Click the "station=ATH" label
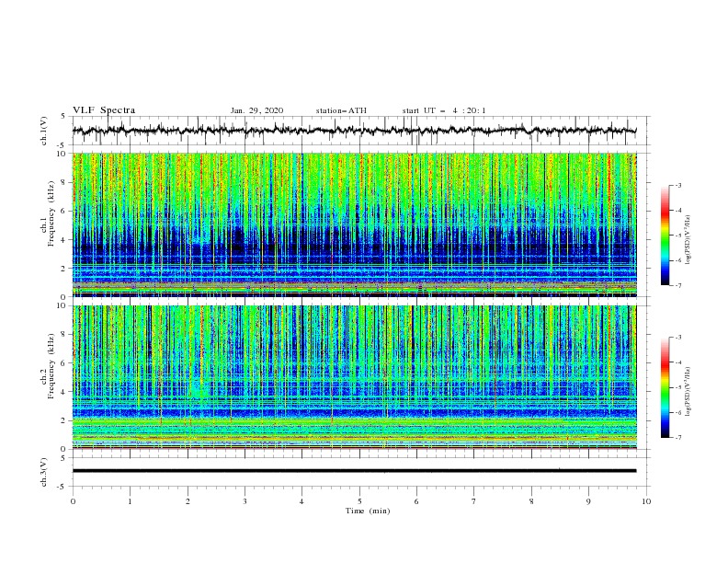This screenshot has width=728, height=563. pos(341,110)
